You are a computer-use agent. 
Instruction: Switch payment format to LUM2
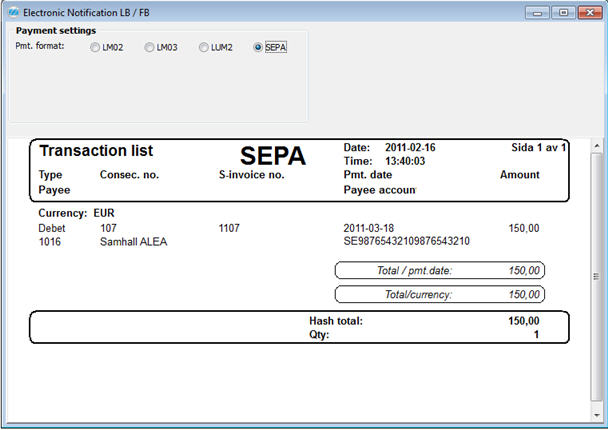pyautogui.click(x=204, y=47)
